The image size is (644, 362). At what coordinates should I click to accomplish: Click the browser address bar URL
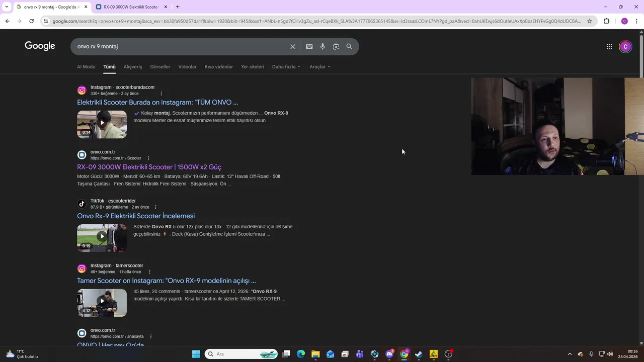(317, 21)
